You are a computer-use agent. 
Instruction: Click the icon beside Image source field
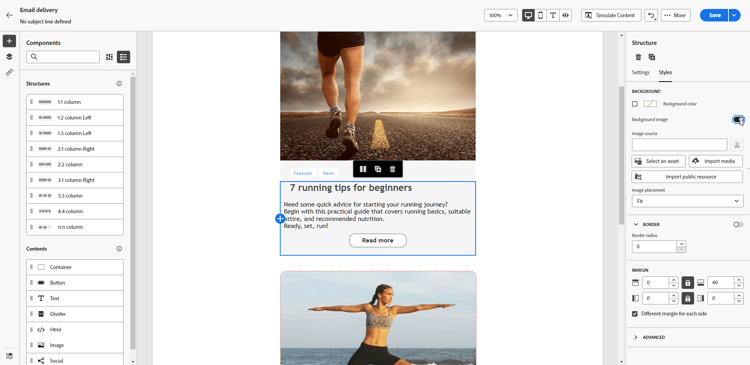click(737, 144)
